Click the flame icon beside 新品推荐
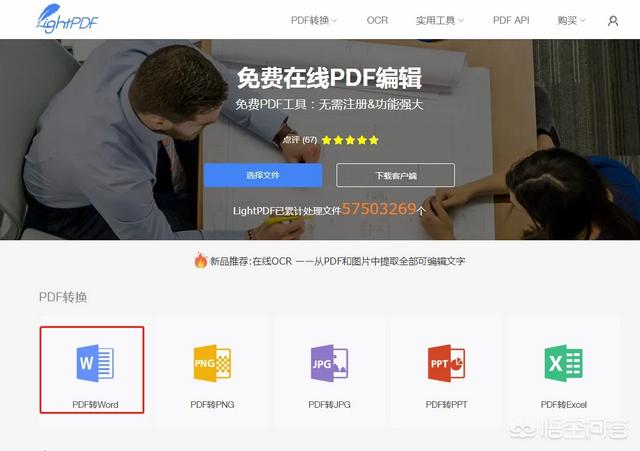The image size is (640, 451). pos(200,260)
